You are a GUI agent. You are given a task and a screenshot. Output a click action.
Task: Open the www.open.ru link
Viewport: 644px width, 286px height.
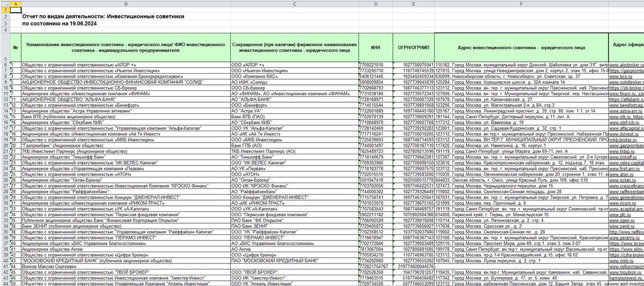(621, 221)
